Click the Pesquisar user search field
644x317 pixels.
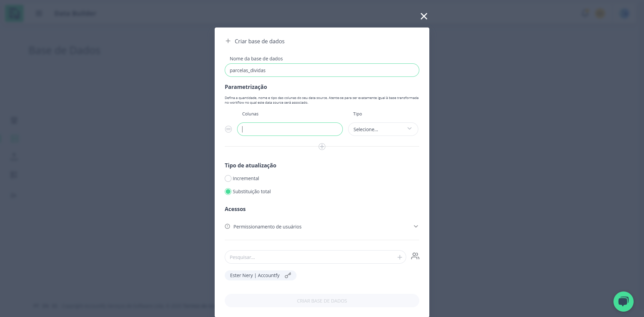point(315,257)
